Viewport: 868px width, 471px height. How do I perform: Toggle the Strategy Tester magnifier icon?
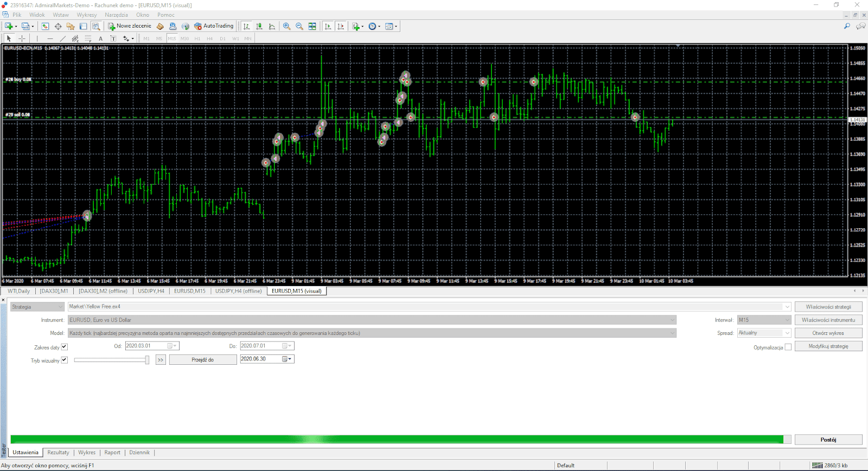pos(96,26)
